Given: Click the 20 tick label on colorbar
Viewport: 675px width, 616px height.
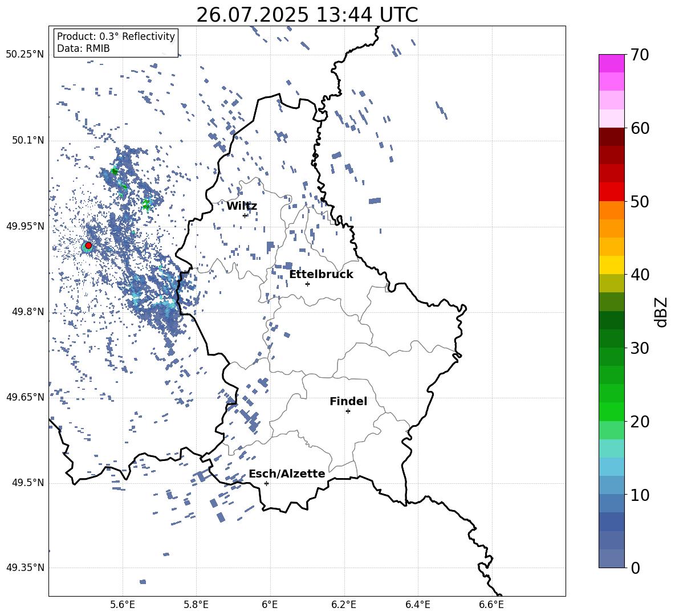Looking at the screenshot, I should pyautogui.click(x=640, y=422).
